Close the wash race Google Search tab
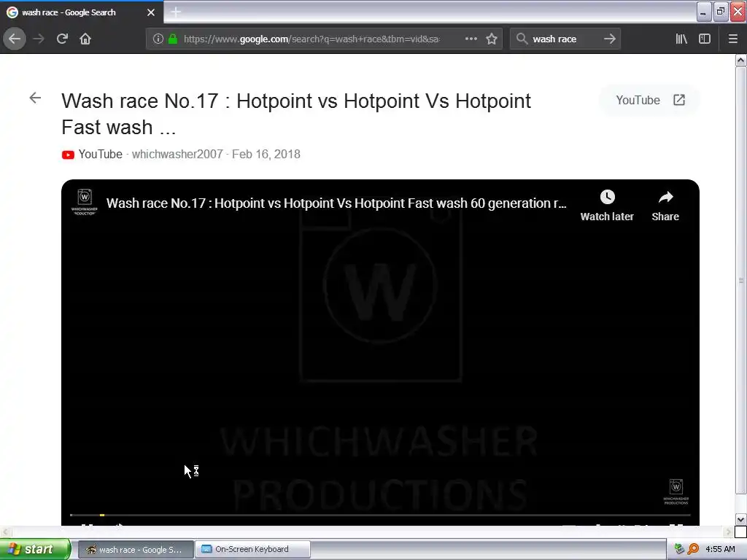This screenshot has width=747, height=560. pos(151,12)
